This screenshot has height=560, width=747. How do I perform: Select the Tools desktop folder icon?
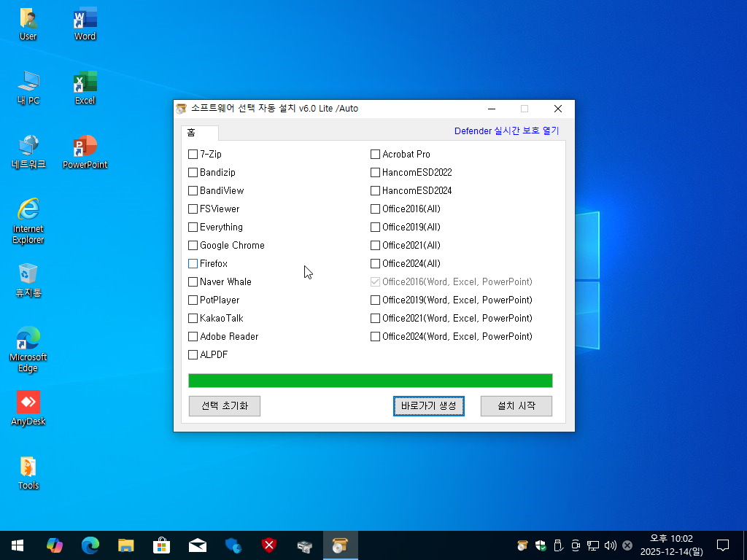[28, 473]
